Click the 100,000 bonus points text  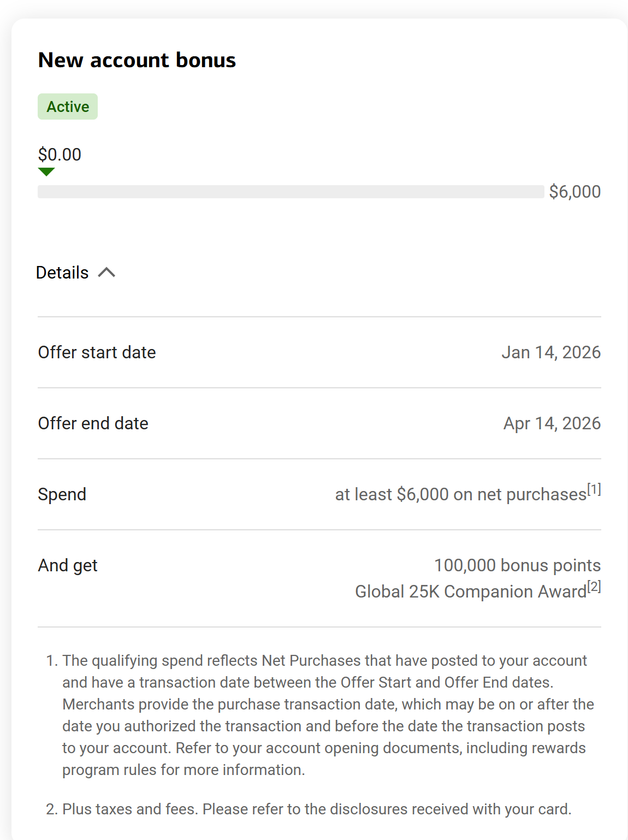tap(517, 565)
